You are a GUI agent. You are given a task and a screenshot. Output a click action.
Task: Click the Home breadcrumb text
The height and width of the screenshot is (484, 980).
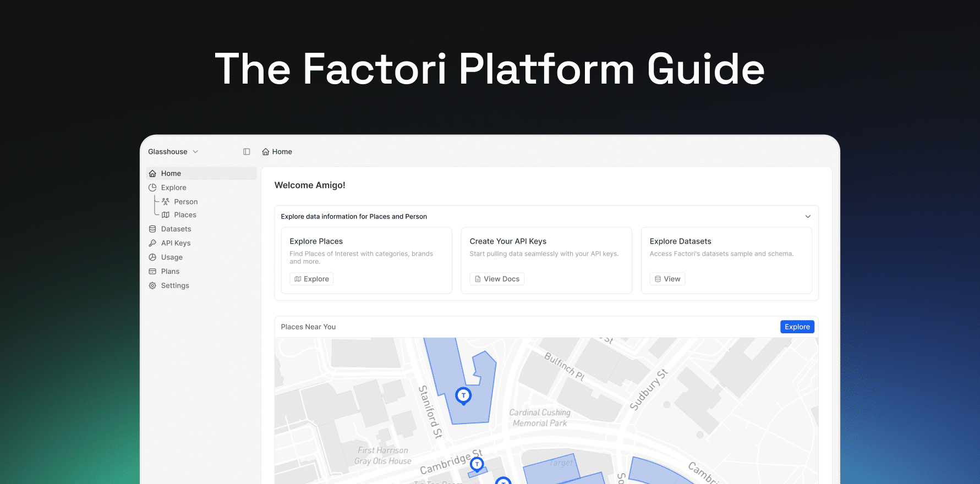click(282, 152)
